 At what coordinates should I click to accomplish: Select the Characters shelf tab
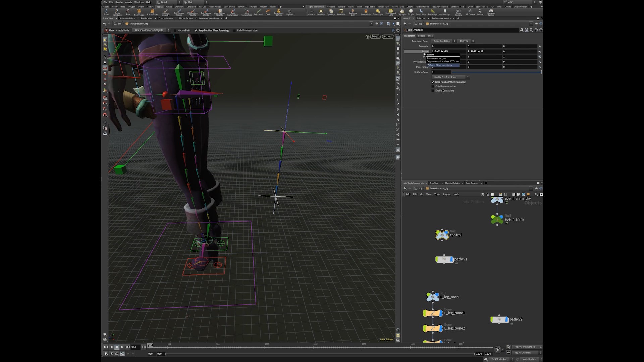tap(179, 7)
